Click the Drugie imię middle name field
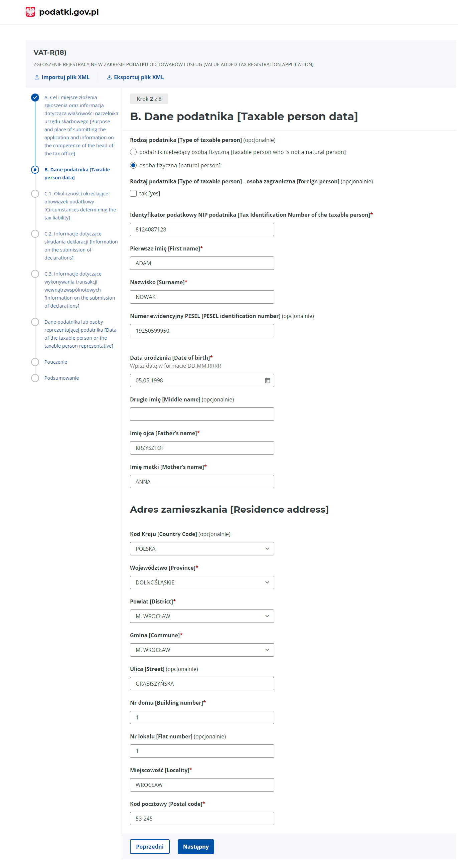458x868 pixels. tap(202, 414)
